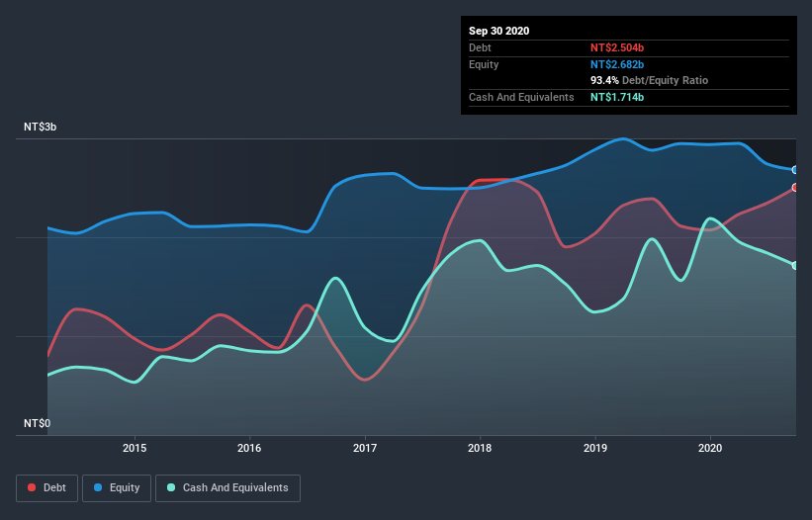Click the Equity label in tooltip

pyautogui.click(x=484, y=64)
